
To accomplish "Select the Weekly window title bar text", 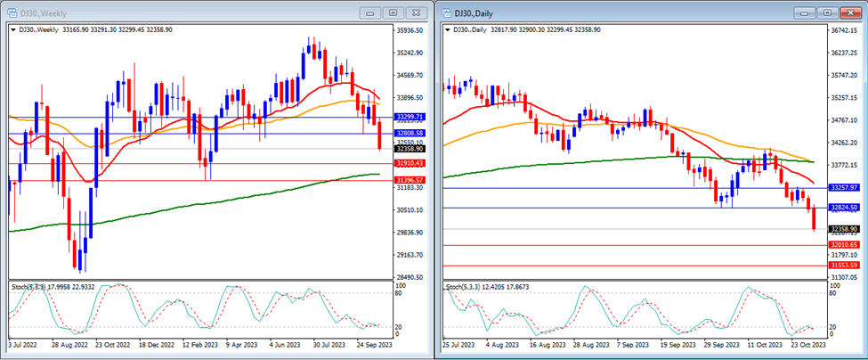I will tap(43, 12).
